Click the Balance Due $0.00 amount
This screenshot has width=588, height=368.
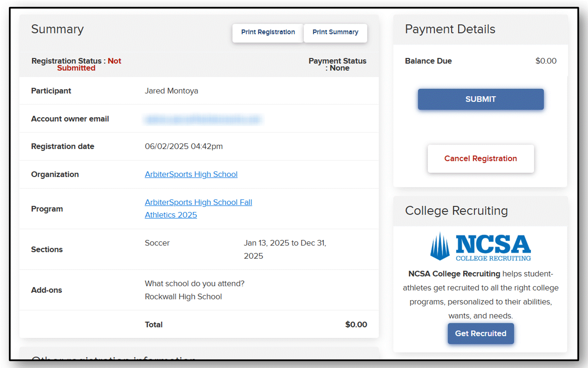[546, 61]
